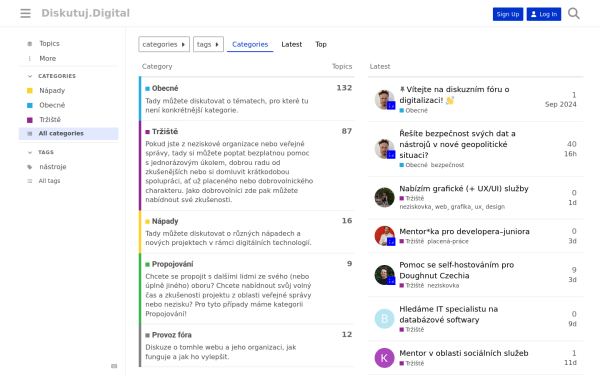Click Obecné badge under the welcome topic
600x375 pixels.
(414, 111)
